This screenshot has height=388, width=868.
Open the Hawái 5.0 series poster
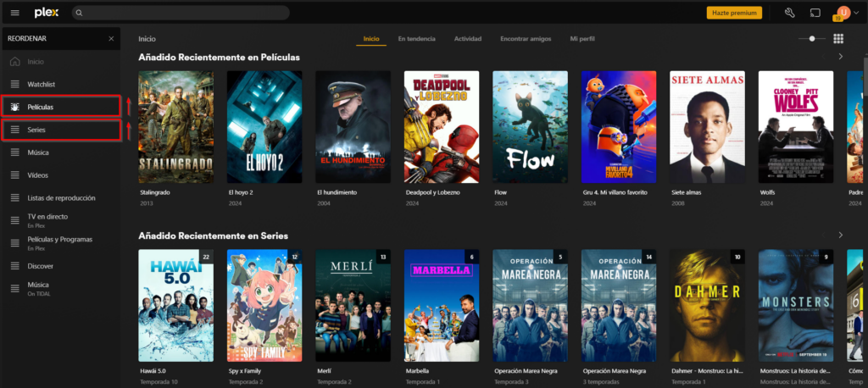click(176, 306)
